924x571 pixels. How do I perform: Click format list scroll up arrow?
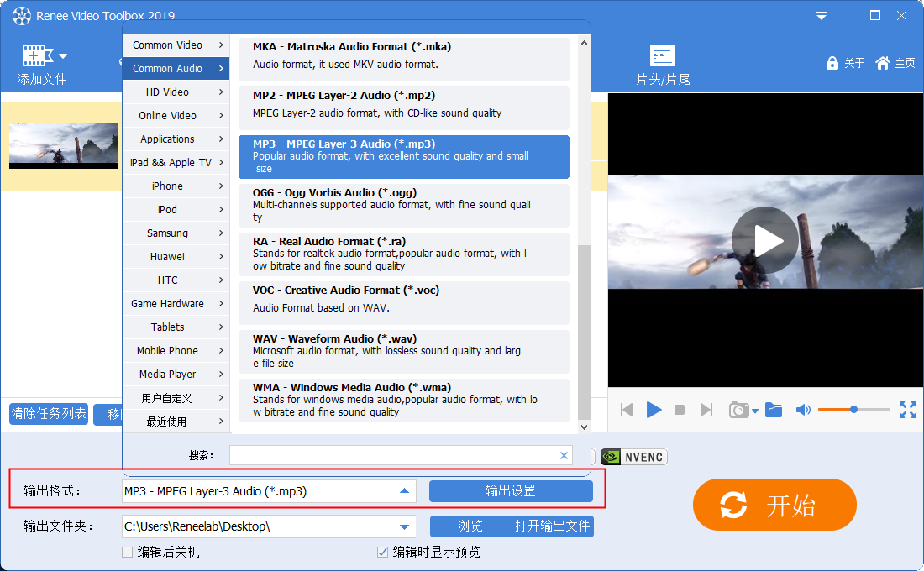(584, 43)
